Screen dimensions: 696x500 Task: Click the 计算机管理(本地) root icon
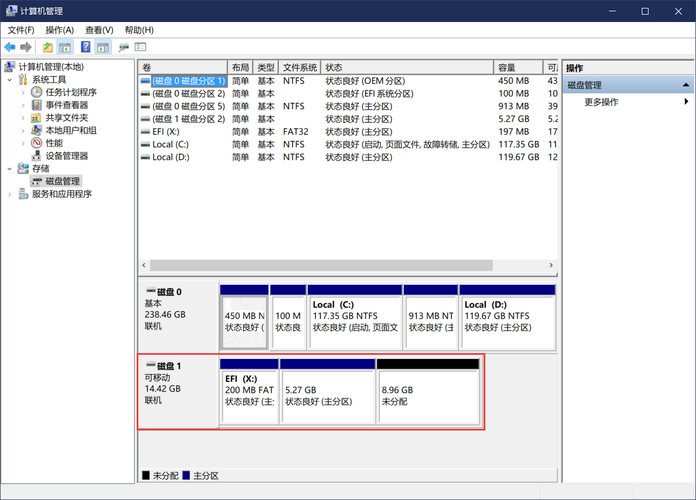(10, 67)
